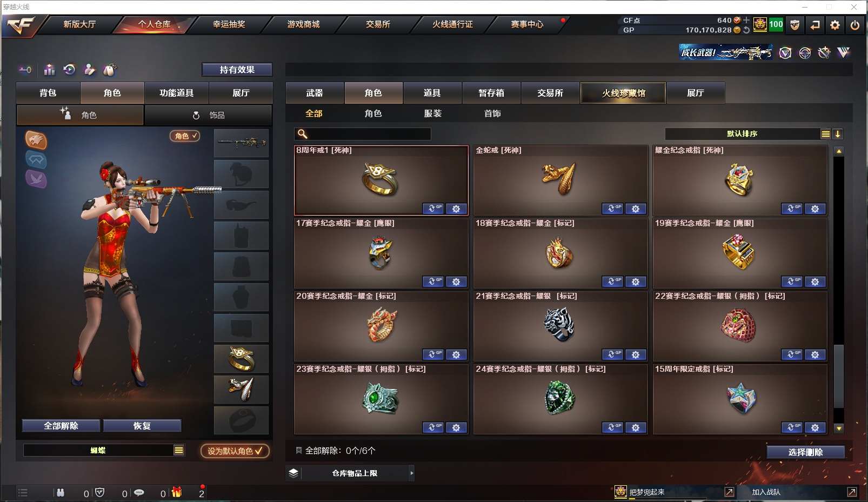The image size is (868, 502).
Task: Click the GP refresh icon on 8周年戒1
Action: tap(433, 209)
